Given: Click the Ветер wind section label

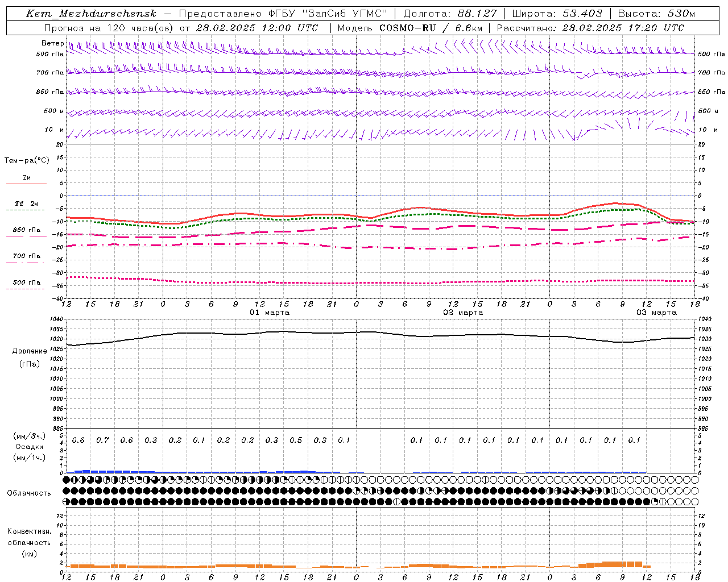Looking at the screenshot, I should 52,43.
